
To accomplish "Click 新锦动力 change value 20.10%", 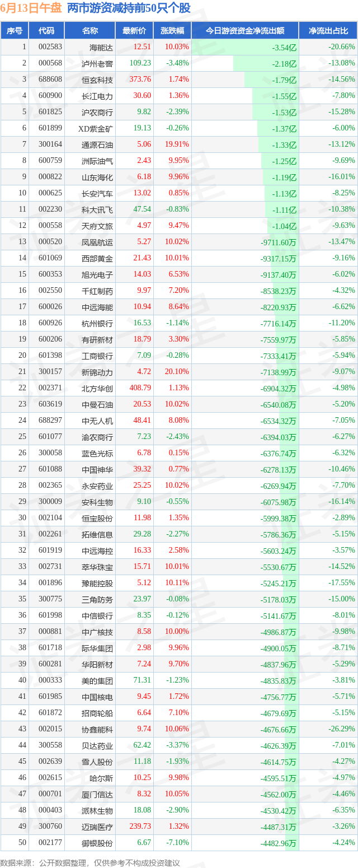I will [177, 372].
